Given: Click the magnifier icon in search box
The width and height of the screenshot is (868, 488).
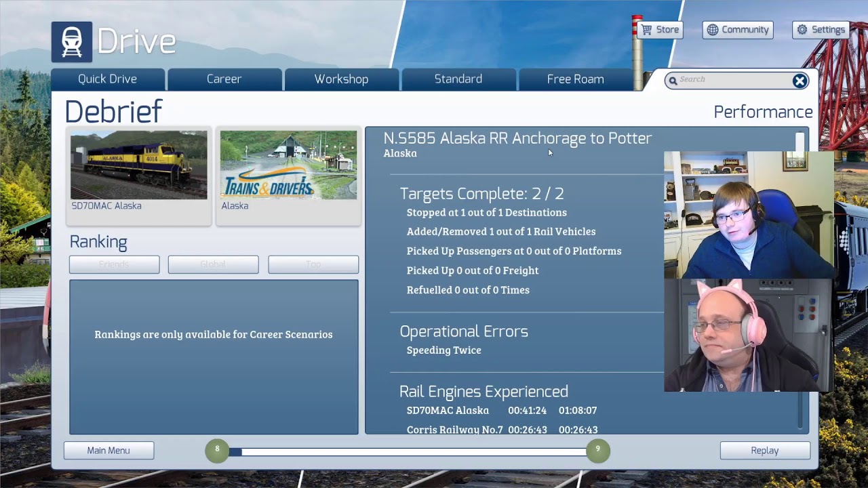Looking at the screenshot, I should tap(673, 81).
